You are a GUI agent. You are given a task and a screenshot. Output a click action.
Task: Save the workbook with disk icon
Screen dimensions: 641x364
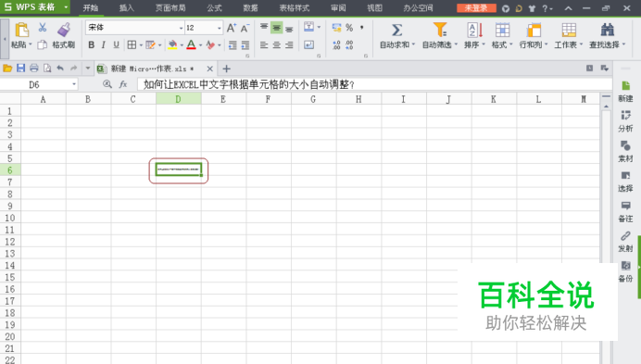[20, 69]
